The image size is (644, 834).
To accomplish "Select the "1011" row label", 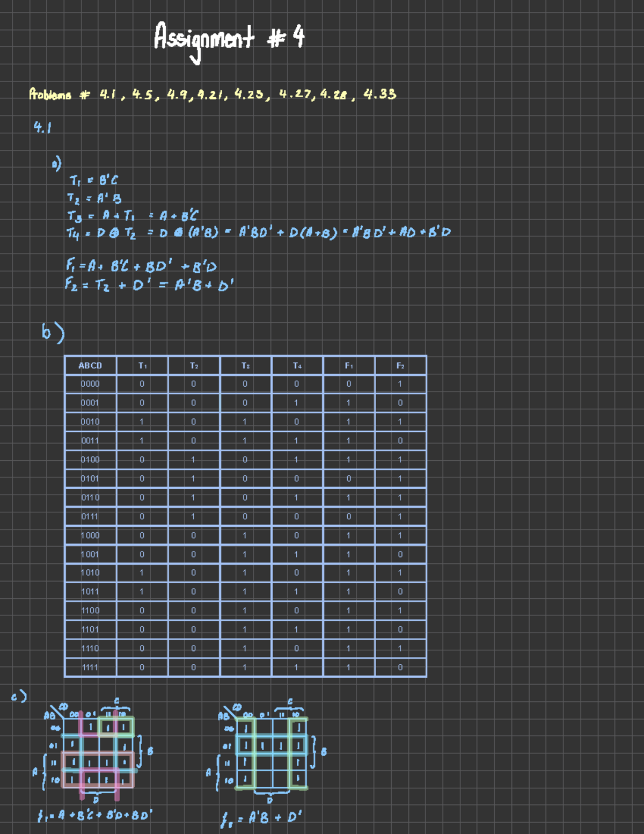I will coord(90,591).
